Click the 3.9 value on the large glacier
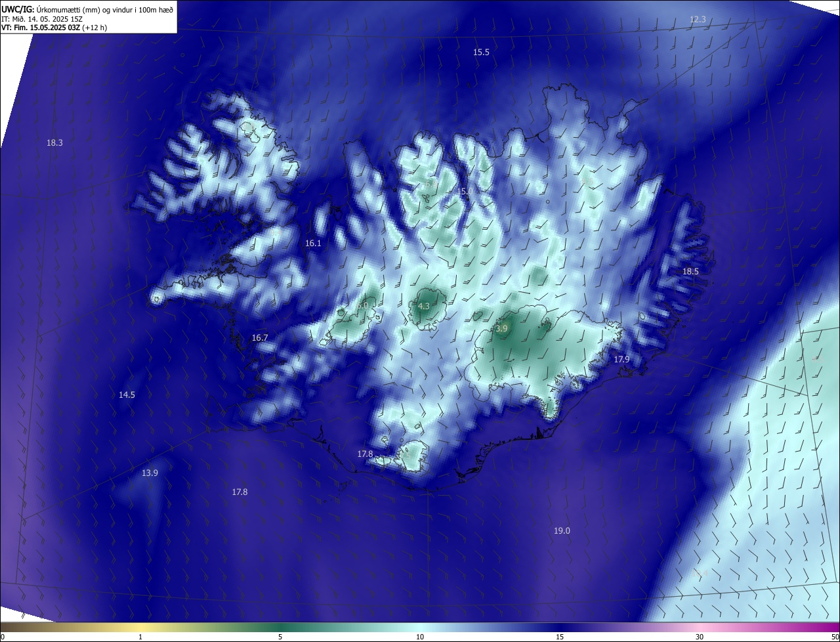 [501, 328]
